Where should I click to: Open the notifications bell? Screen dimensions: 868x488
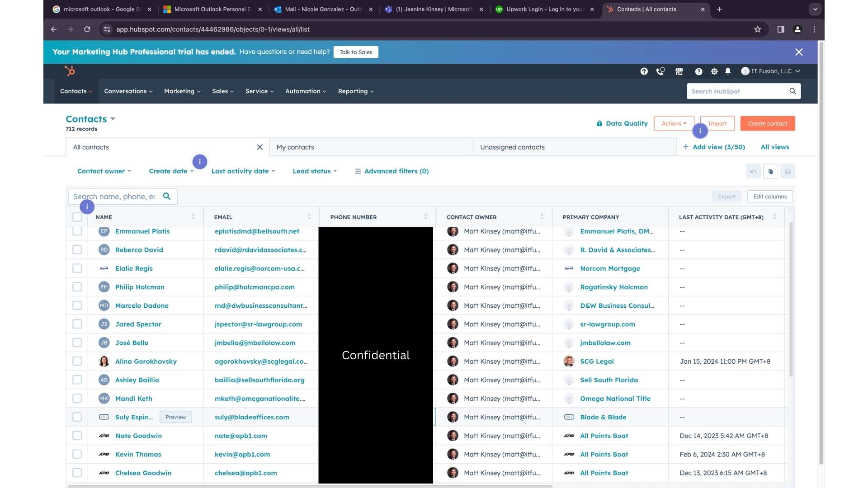[x=728, y=71]
